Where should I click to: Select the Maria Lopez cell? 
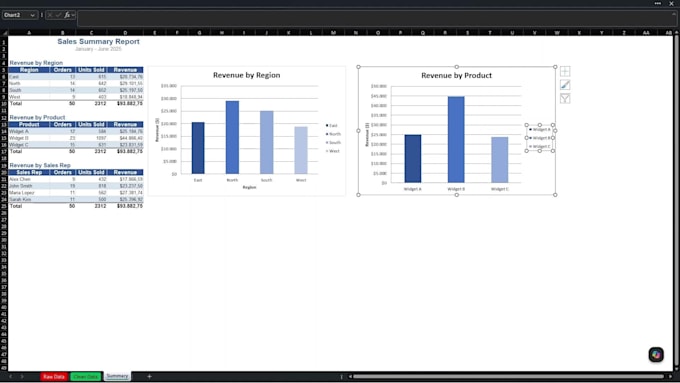pos(29,193)
